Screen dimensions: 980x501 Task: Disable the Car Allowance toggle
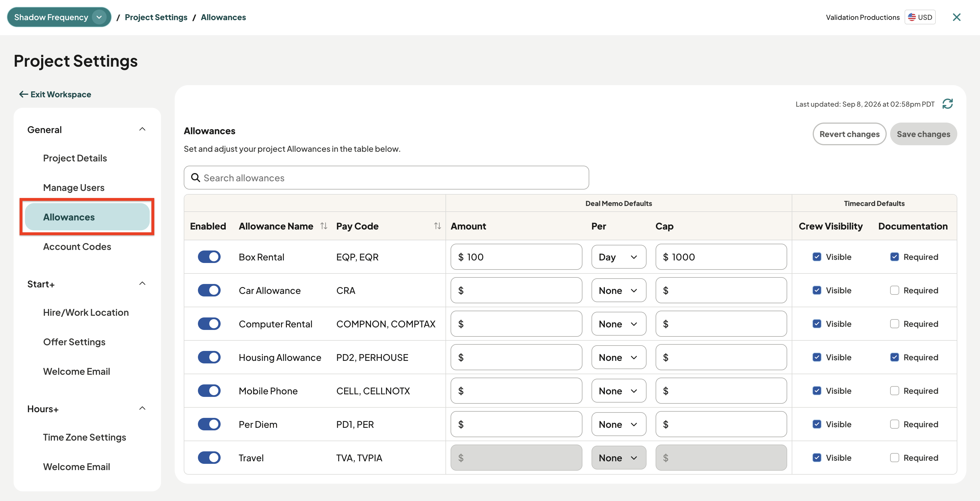209,290
